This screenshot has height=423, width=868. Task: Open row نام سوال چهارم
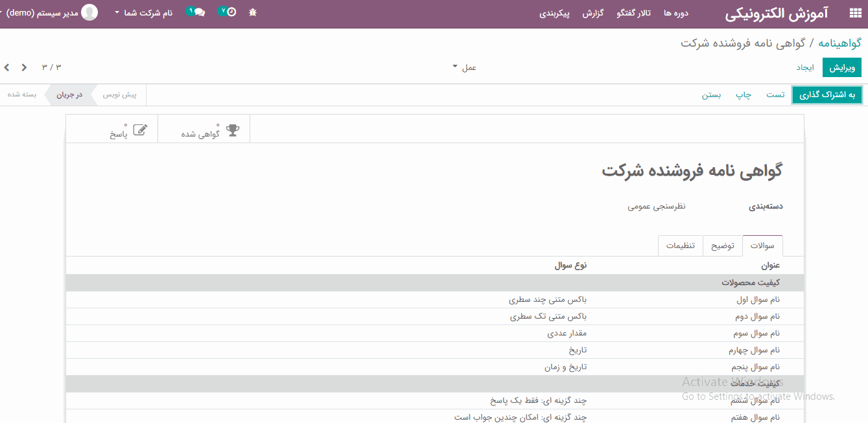[435, 350]
